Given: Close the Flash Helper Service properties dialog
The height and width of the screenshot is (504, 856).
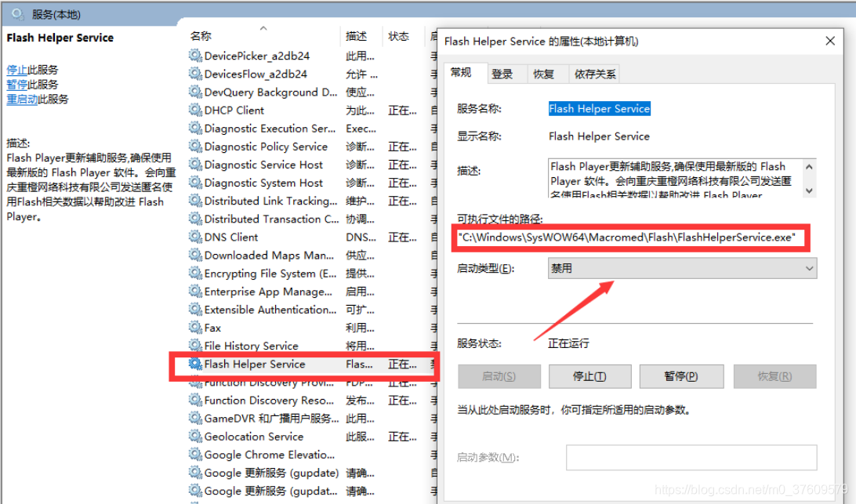Looking at the screenshot, I should 830,41.
